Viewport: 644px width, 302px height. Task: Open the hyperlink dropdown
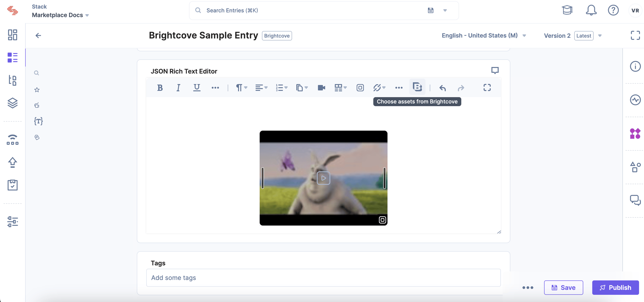coord(379,88)
